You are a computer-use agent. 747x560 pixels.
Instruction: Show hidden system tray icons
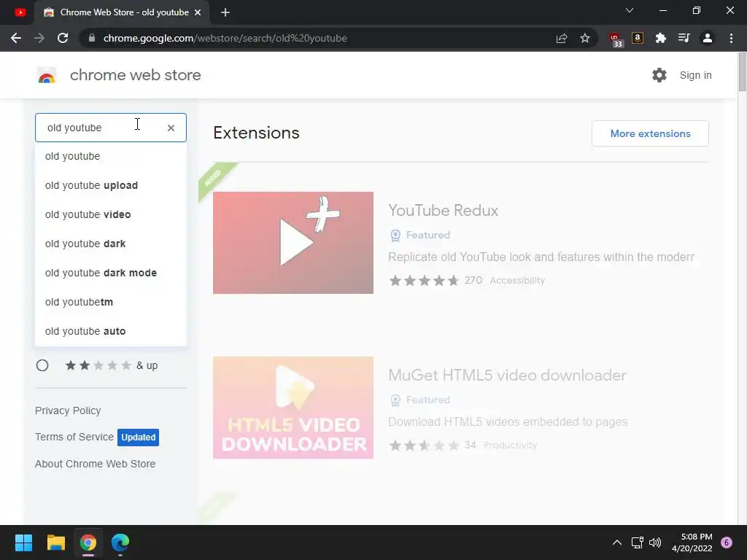617,542
